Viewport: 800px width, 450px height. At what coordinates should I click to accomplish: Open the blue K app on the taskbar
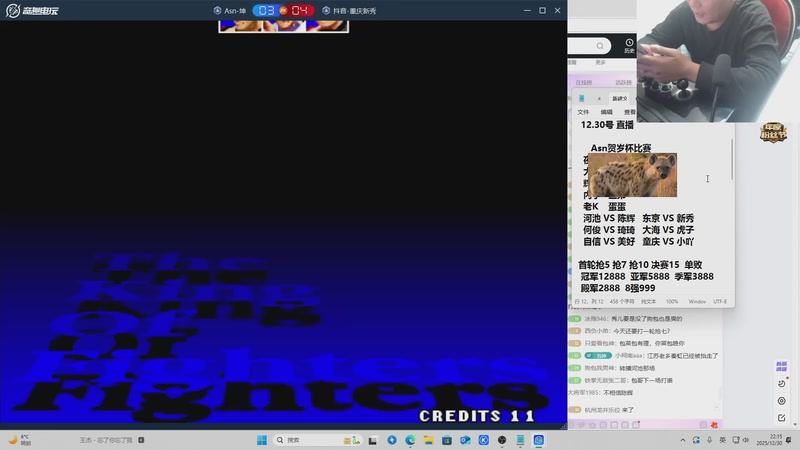[x=483, y=440]
